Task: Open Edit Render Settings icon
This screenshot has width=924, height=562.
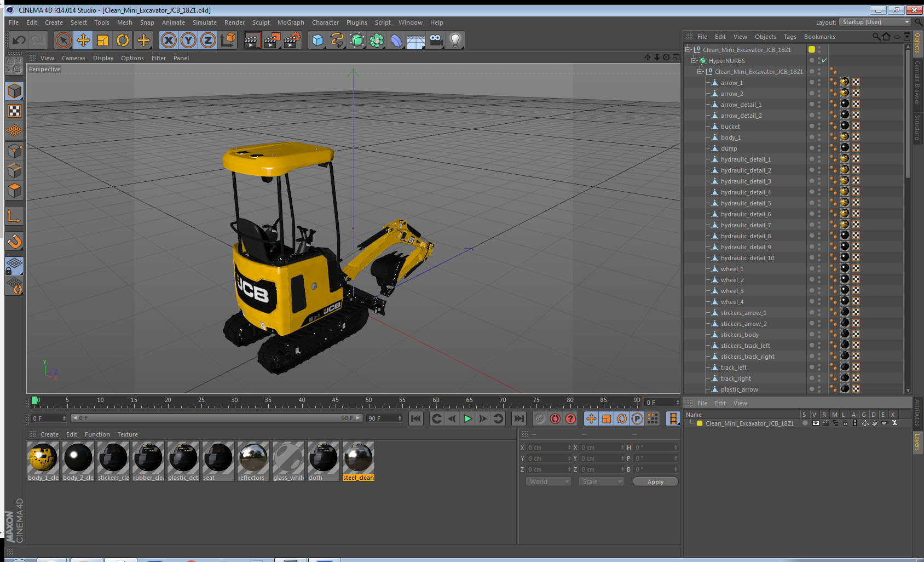Action: tap(292, 40)
